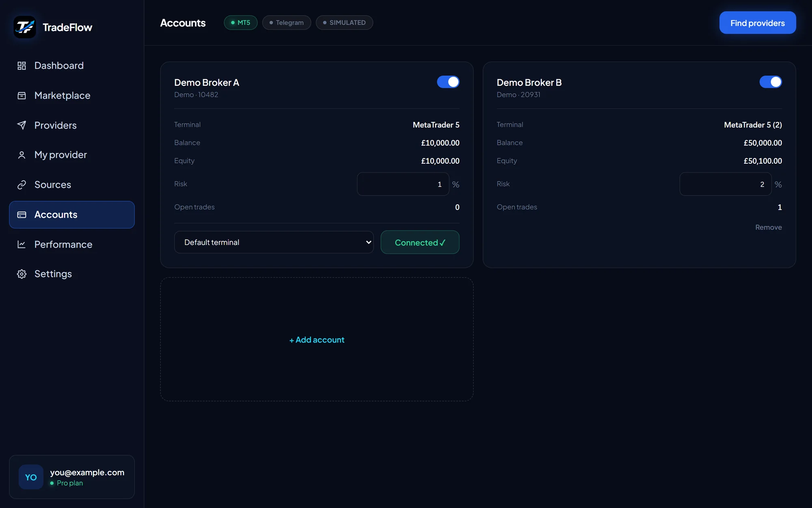812x508 pixels.
Task: Open Settings from the sidebar
Action: 72,274
